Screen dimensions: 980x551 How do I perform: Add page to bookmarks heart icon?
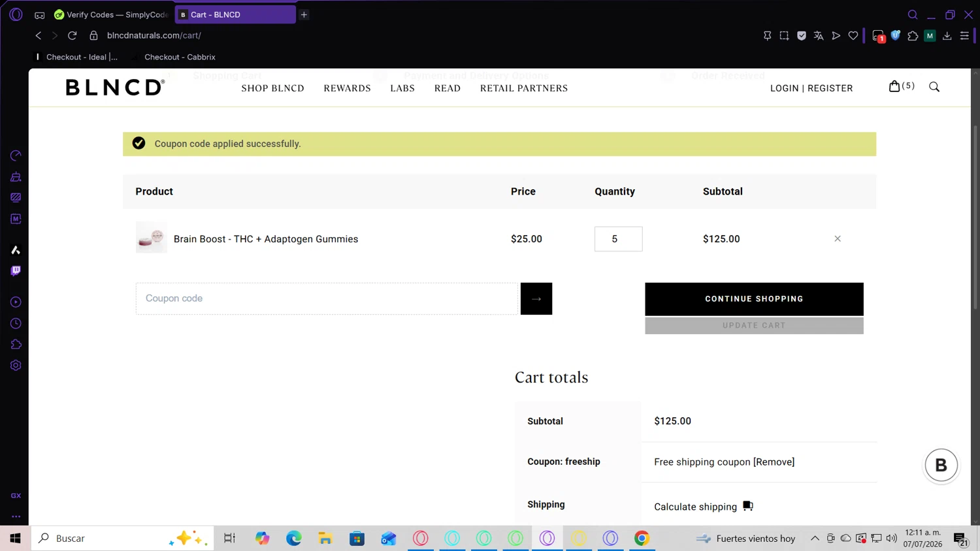[x=853, y=36]
